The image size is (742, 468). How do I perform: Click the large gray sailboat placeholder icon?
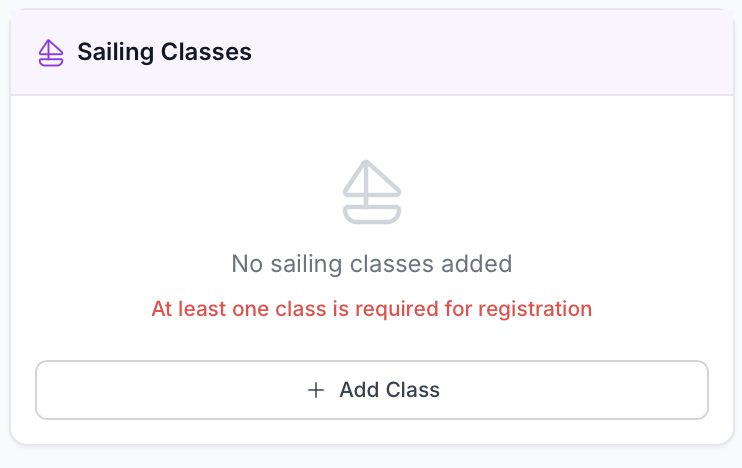click(371, 192)
